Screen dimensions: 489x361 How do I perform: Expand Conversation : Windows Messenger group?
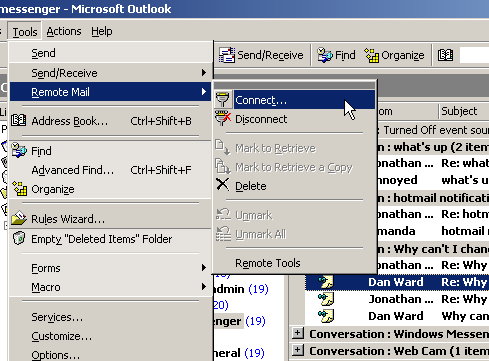click(298, 333)
